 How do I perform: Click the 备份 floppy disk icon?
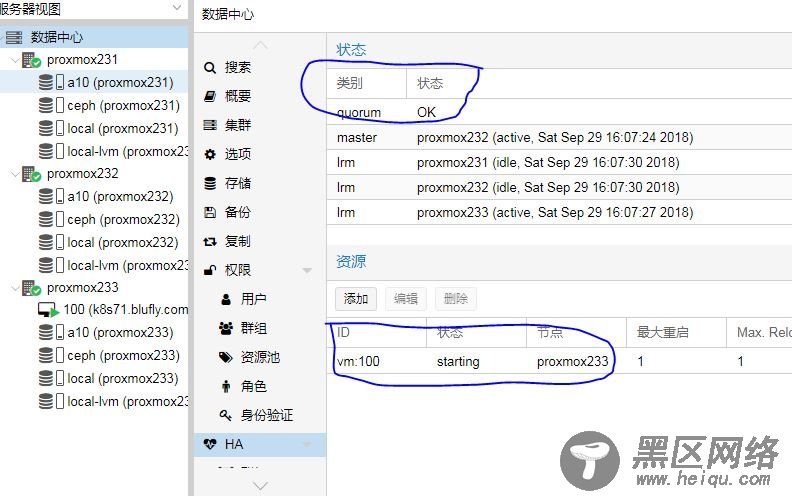point(210,213)
